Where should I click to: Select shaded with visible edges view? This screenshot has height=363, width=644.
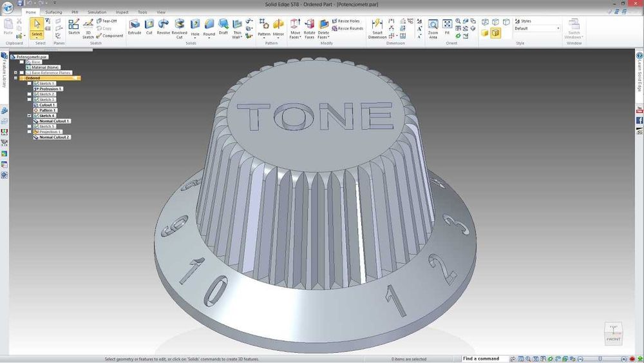click(496, 33)
